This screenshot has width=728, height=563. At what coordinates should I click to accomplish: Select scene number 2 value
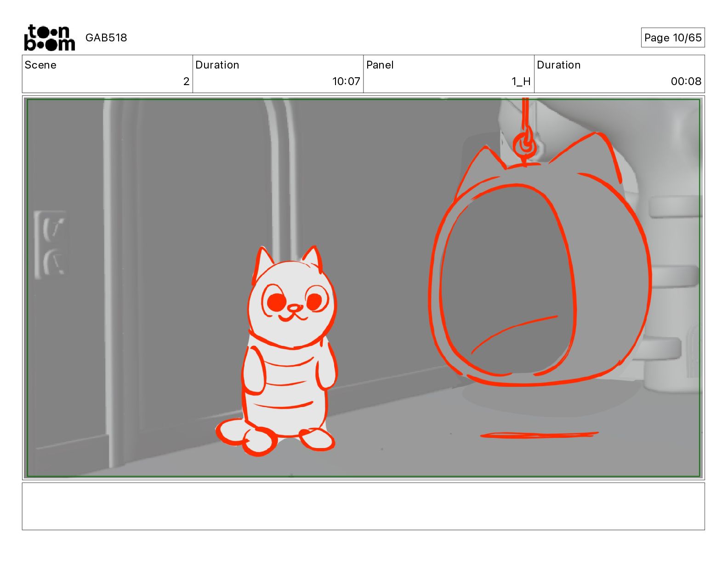[186, 81]
